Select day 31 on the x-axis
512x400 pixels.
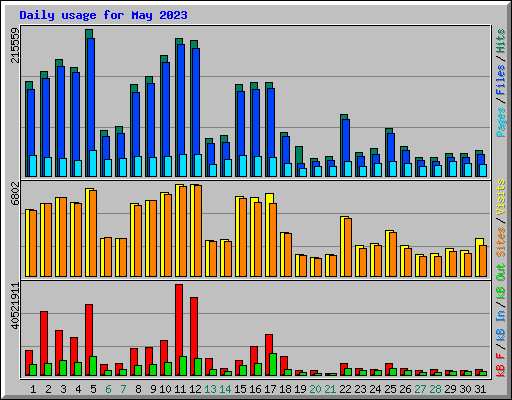pyautogui.click(x=480, y=389)
